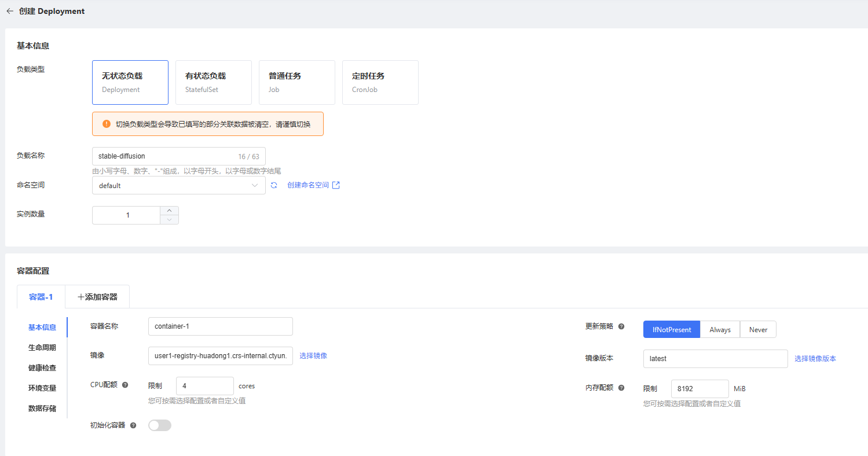Decrease instance count with down arrow
The width and height of the screenshot is (868, 456).
click(169, 219)
